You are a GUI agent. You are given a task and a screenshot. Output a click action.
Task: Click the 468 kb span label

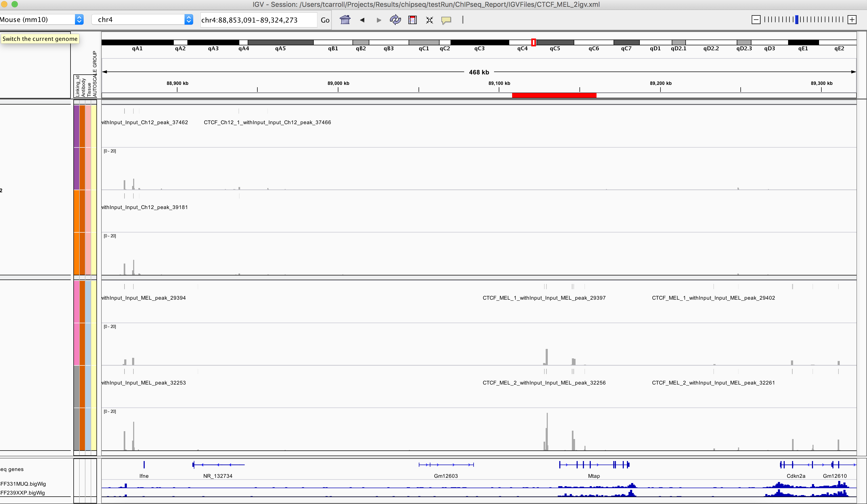point(479,72)
